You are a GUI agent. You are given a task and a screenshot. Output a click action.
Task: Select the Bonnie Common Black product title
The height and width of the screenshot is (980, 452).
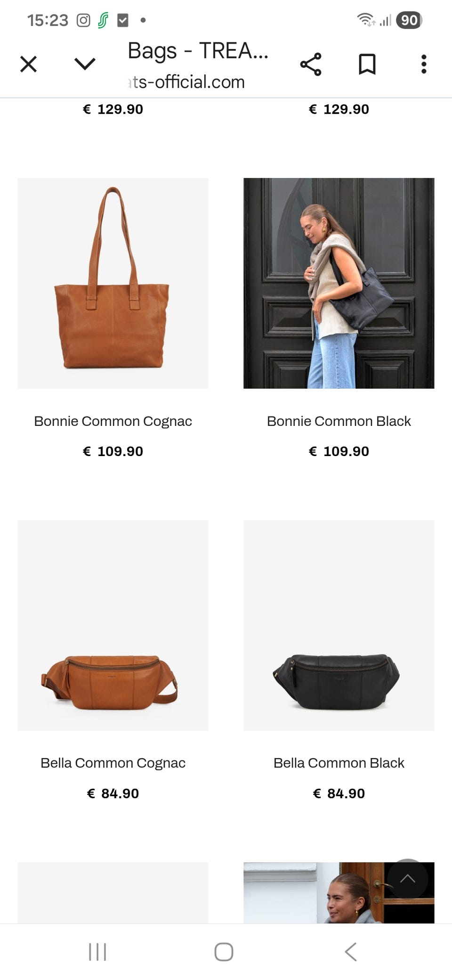(339, 421)
